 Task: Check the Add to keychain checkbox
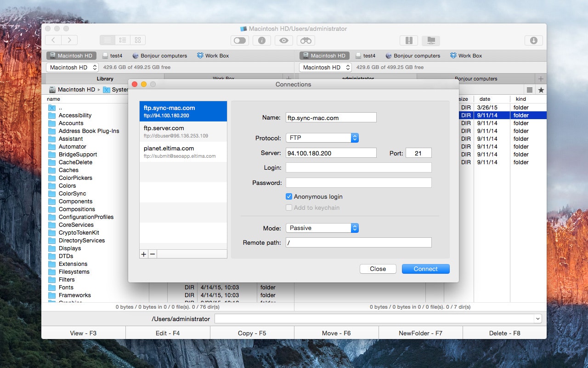point(289,207)
